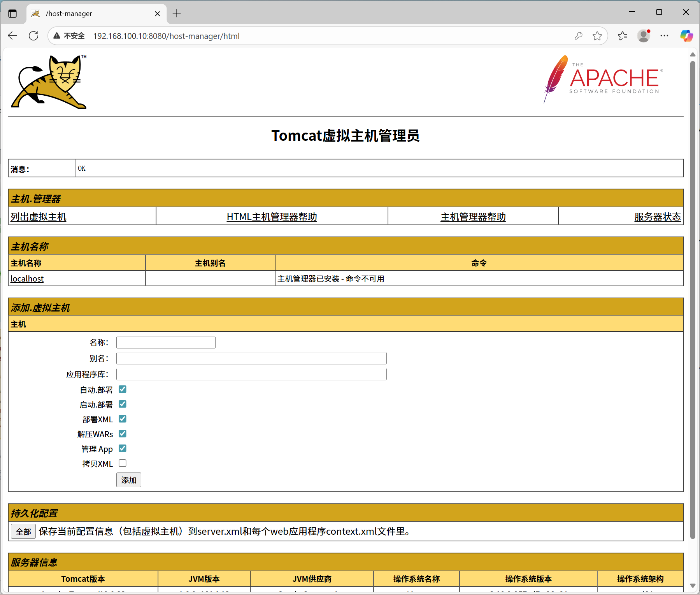Open the browser settings ellipsis menu

(x=664, y=36)
